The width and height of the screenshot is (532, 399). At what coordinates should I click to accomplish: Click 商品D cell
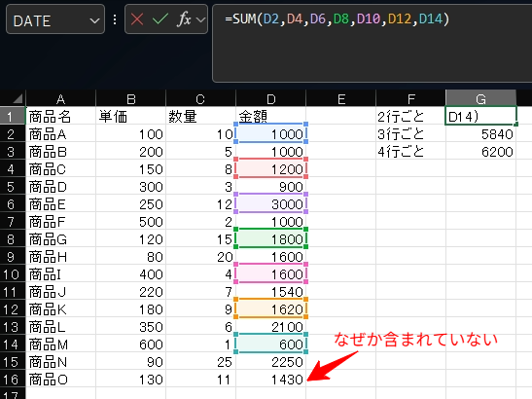[x=60, y=187]
